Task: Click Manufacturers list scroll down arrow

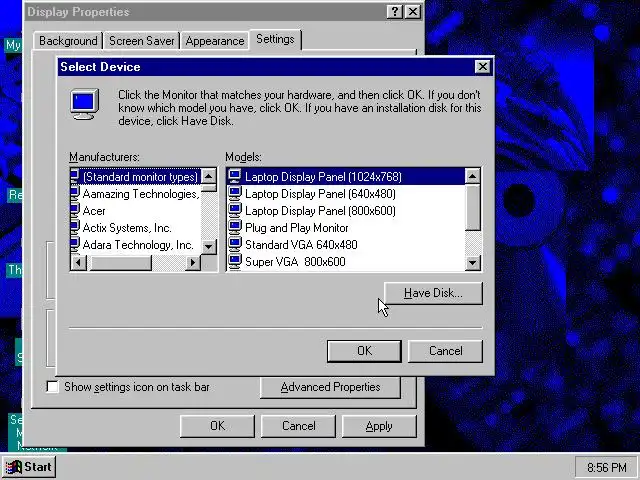Action: (209, 247)
